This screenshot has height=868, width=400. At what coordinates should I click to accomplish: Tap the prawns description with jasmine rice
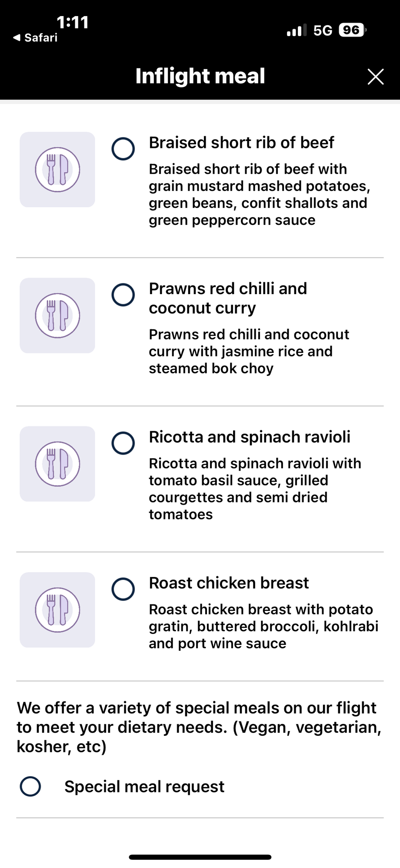click(249, 351)
